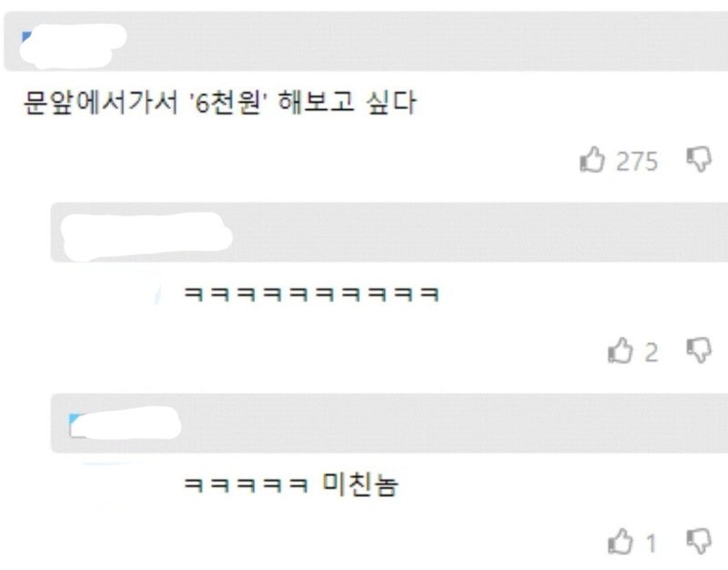This screenshot has height=570, width=728.
Task: Dislike the '6천원' comment with thumbs-down
Action: point(699,160)
